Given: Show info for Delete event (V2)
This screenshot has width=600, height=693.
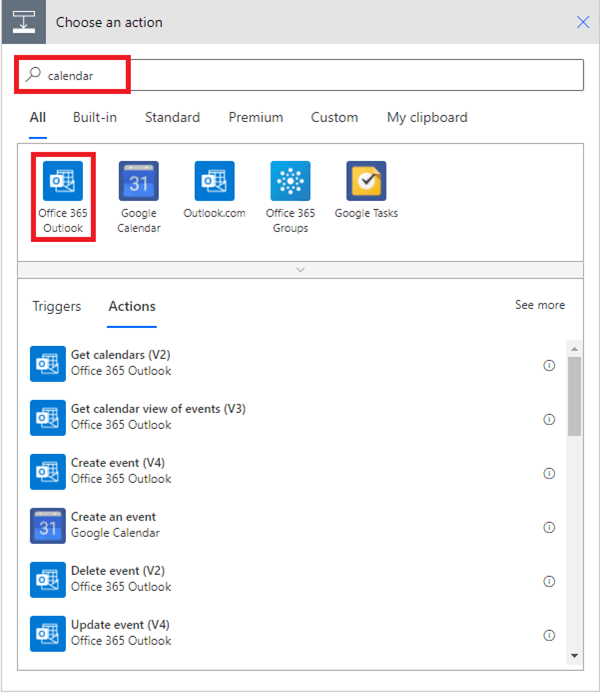Looking at the screenshot, I should [549, 581].
